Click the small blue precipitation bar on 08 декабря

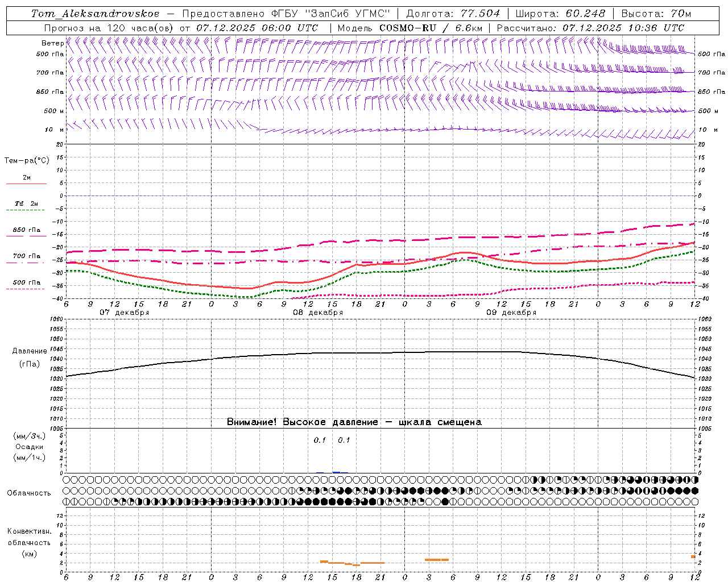pyautogui.click(x=336, y=472)
